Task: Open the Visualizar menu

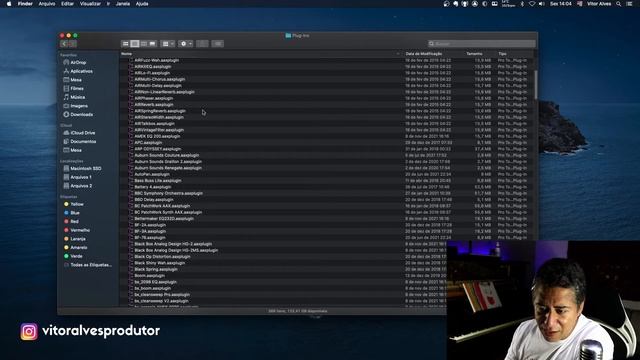Action: tap(90, 4)
